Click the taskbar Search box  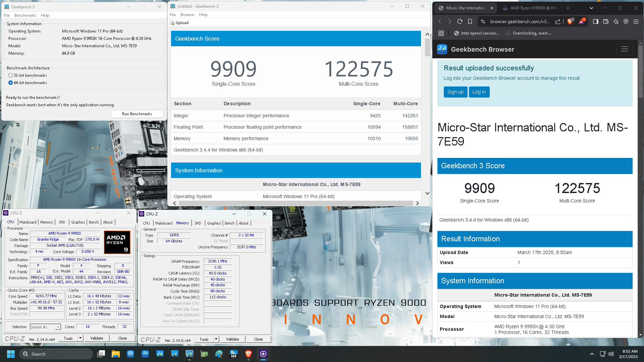(56, 354)
